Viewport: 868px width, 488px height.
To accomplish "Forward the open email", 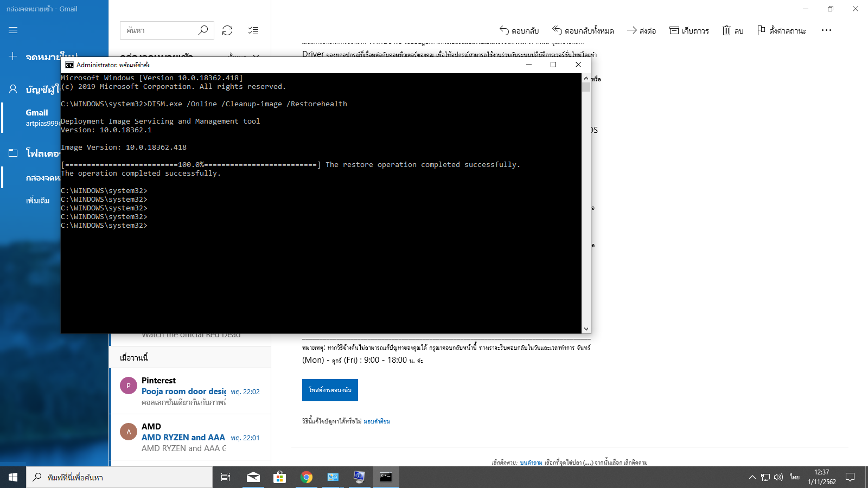I will coord(641,30).
